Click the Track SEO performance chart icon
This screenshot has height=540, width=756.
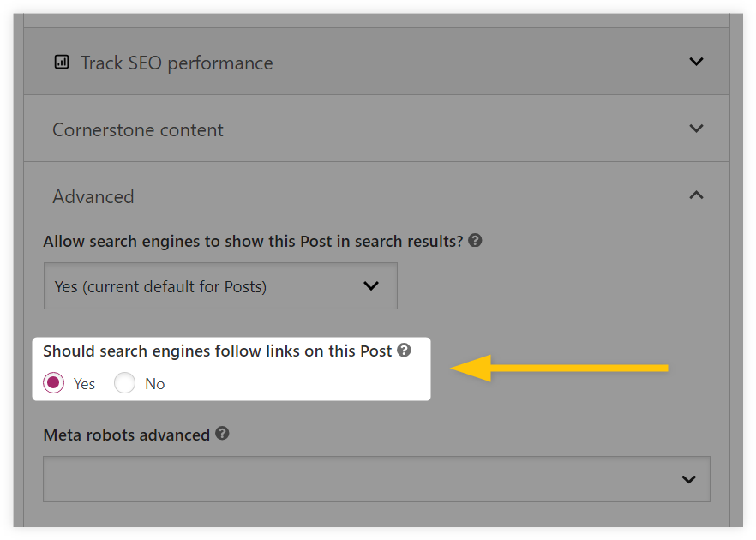(62, 63)
